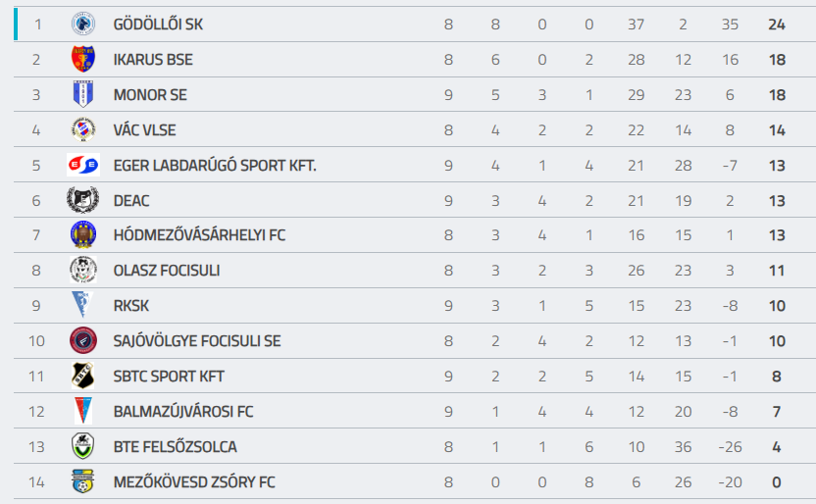The width and height of the screenshot is (816, 504).
Task: Click the Hódmezővásárhelyi FC crest
Action: [x=83, y=235]
